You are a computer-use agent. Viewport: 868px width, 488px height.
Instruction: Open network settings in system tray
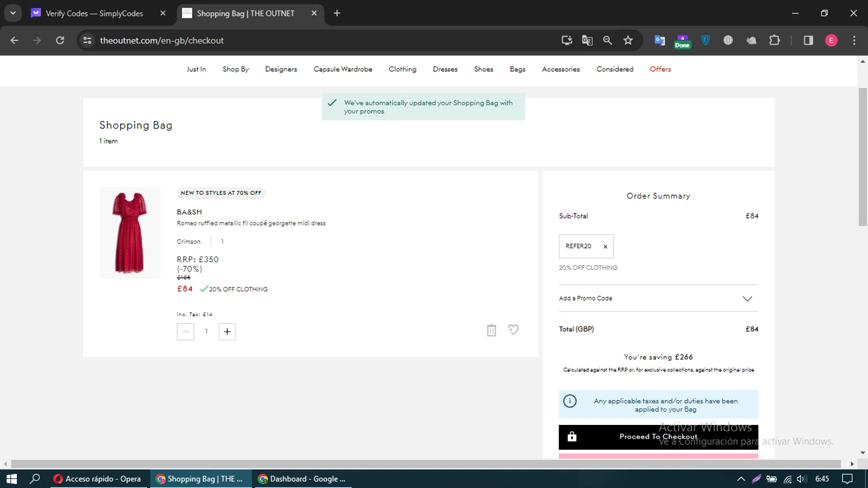(787, 479)
